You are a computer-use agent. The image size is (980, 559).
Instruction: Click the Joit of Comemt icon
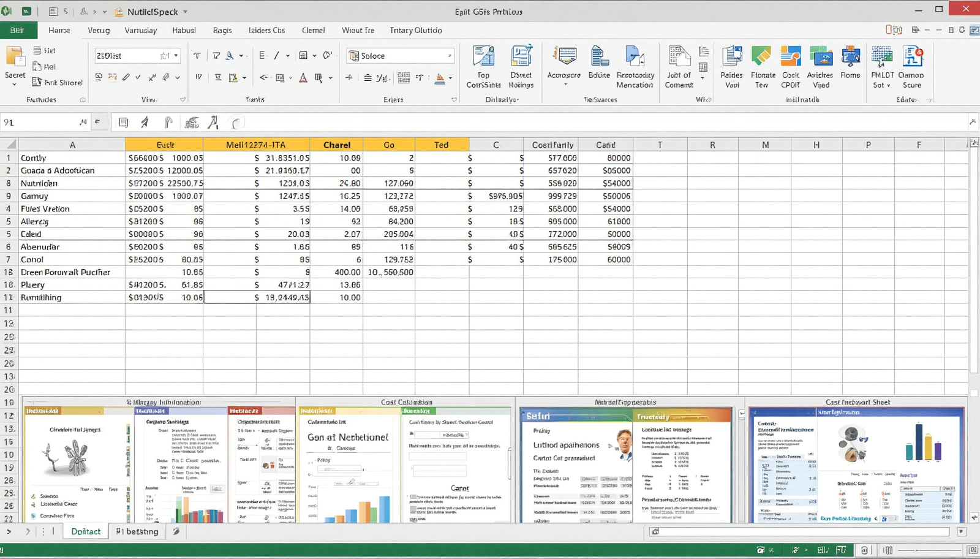click(x=679, y=56)
